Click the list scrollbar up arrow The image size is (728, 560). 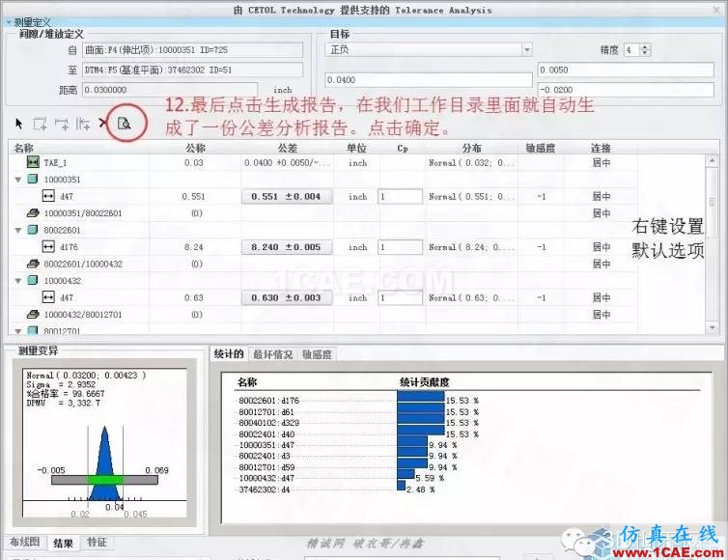[713, 160]
